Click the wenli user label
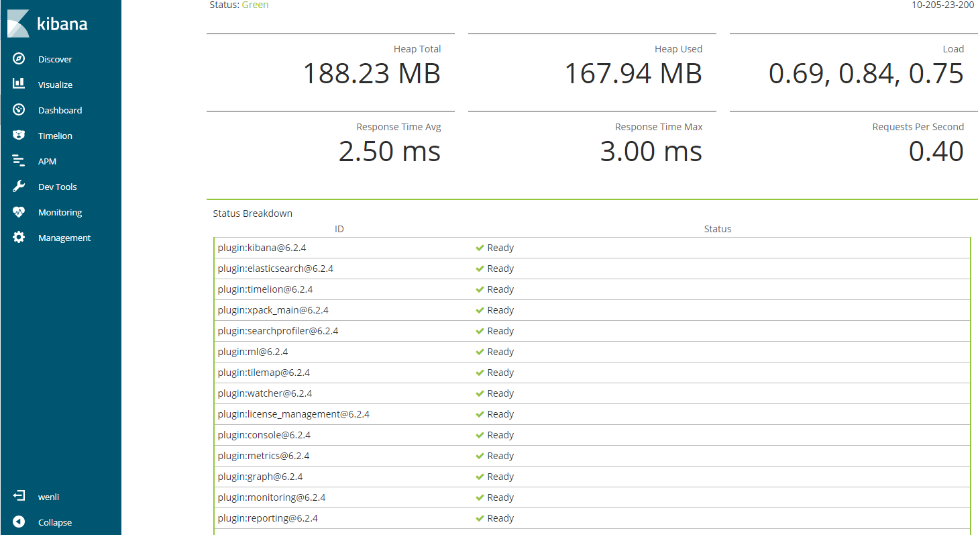 49,497
